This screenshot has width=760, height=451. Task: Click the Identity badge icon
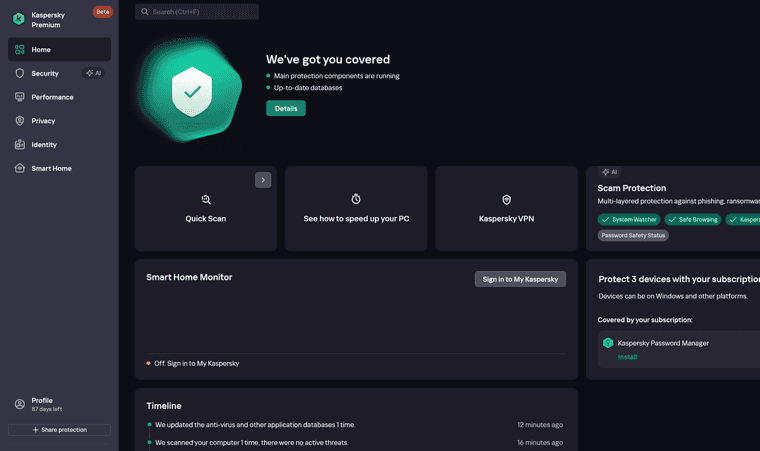point(19,145)
